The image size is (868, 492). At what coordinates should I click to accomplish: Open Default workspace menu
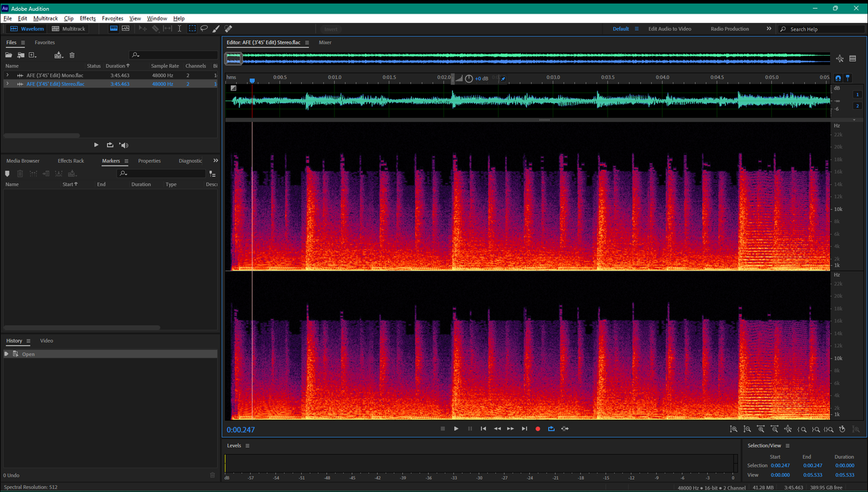[636, 29]
